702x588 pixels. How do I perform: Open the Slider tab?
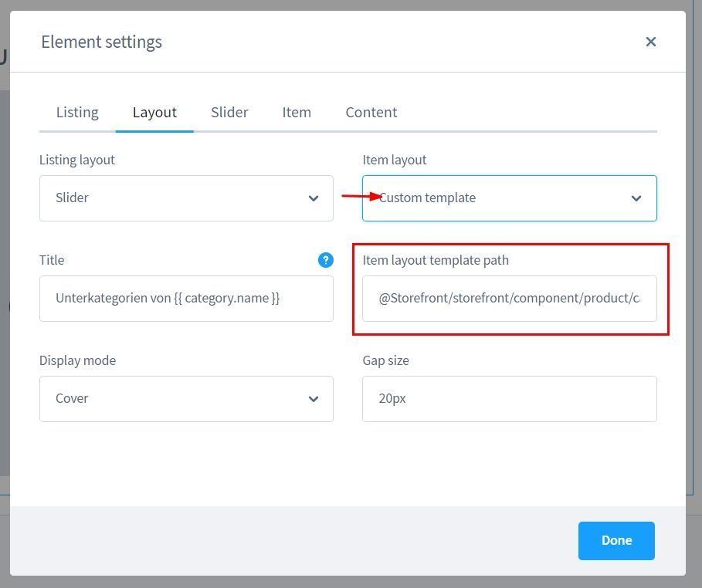pyautogui.click(x=229, y=112)
